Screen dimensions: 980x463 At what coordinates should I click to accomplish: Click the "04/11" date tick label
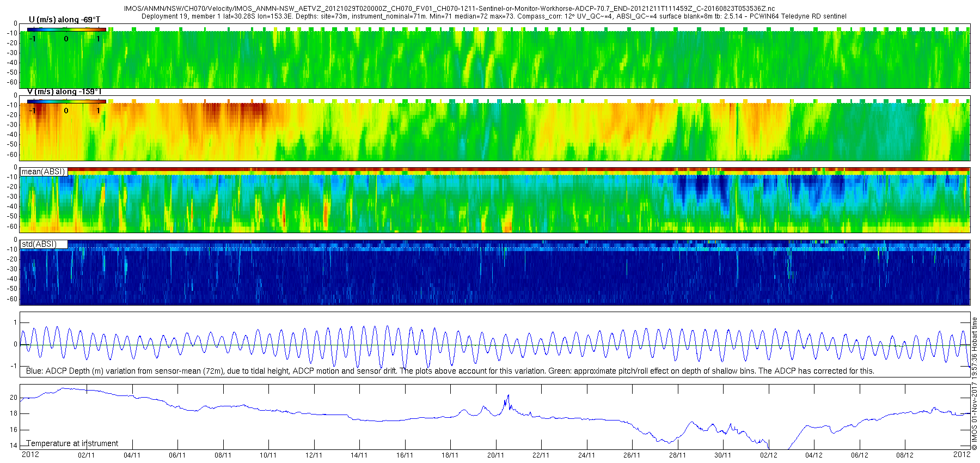pos(132,455)
